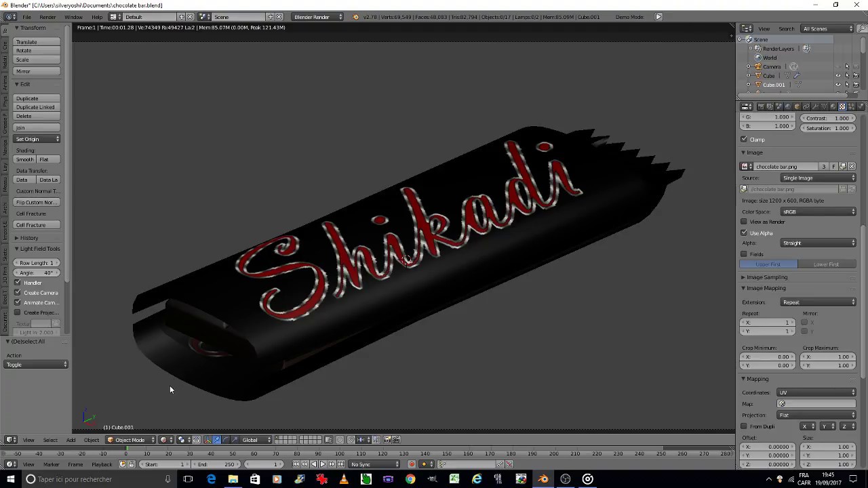Open the 3D view editor type selector
The height and width of the screenshot is (488, 868).
(11, 439)
